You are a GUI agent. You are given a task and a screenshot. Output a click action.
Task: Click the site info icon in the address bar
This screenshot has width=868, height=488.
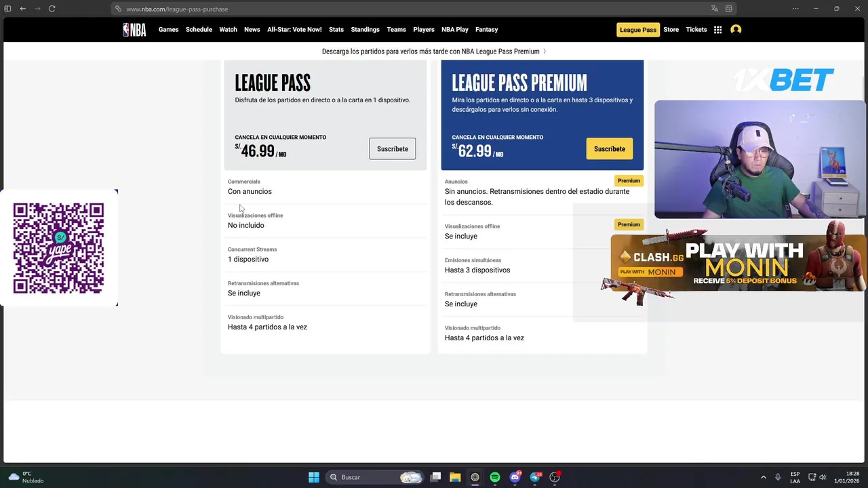point(119,9)
